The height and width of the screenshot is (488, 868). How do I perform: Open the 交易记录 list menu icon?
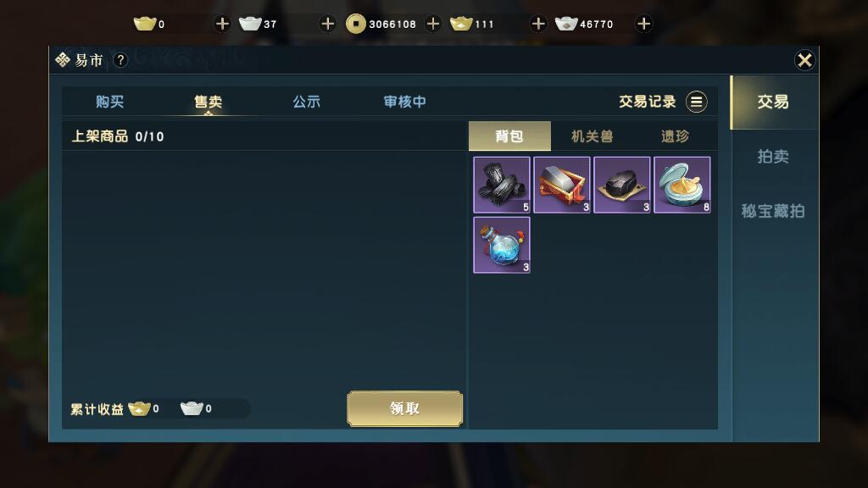pyautogui.click(x=697, y=102)
